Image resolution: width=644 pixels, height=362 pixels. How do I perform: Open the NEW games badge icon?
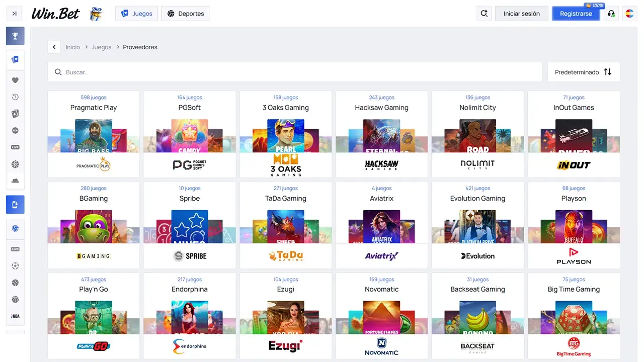15,131
